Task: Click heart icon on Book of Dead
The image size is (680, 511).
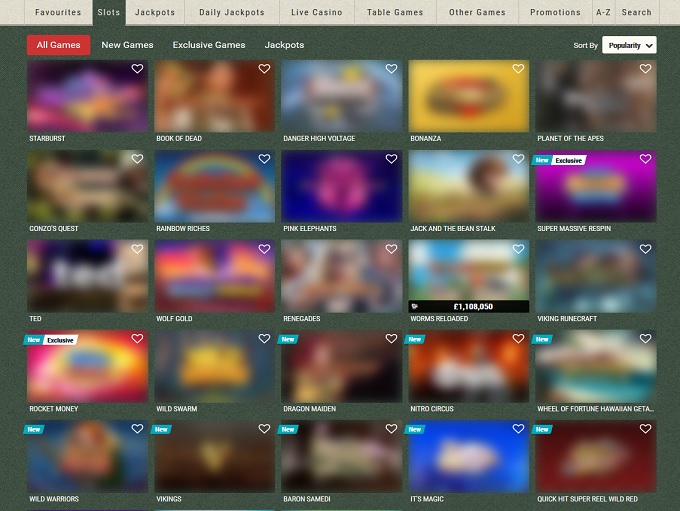Action: (264, 69)
